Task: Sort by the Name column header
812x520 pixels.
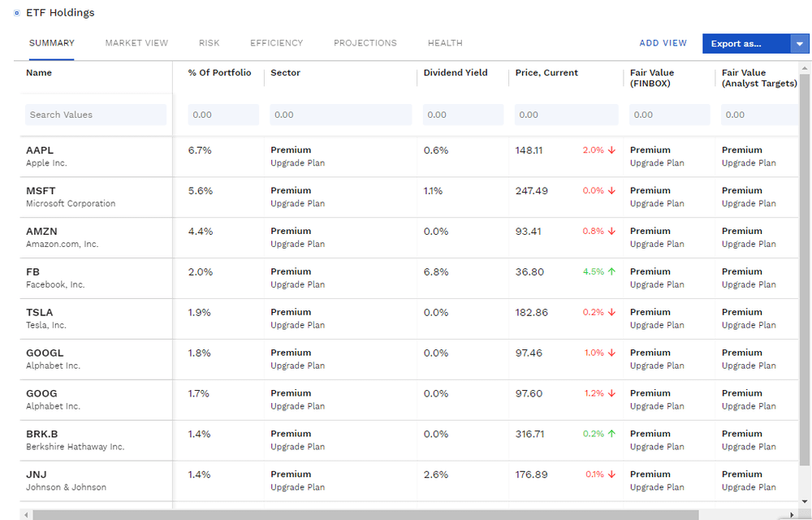Action: pyautogui.click(x=39, y=72)
